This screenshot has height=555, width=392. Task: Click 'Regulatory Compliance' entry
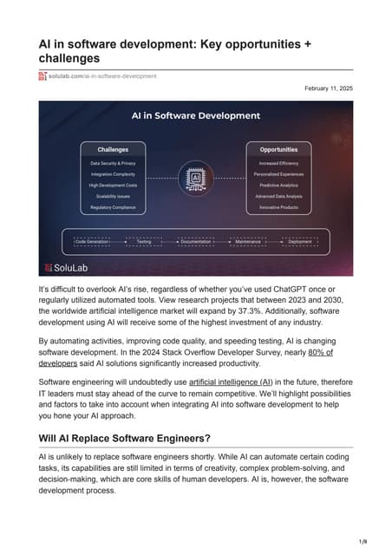click(x=113, y=207)
